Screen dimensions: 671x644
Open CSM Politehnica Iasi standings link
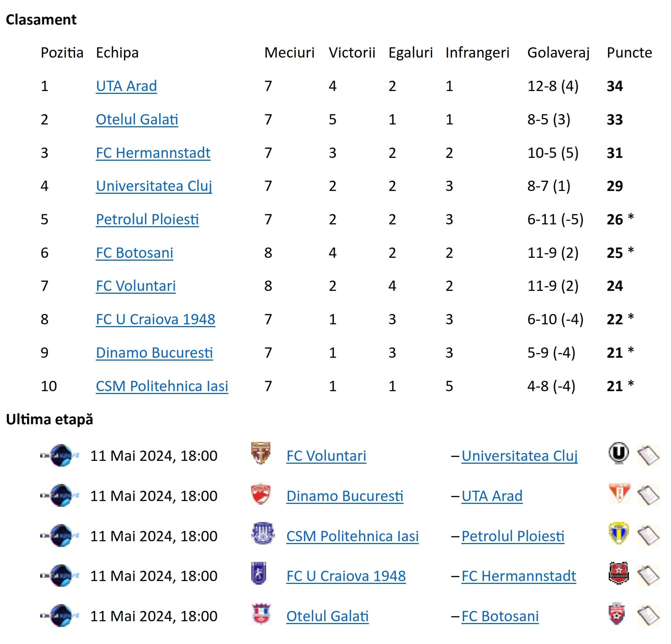pos(162,386)
